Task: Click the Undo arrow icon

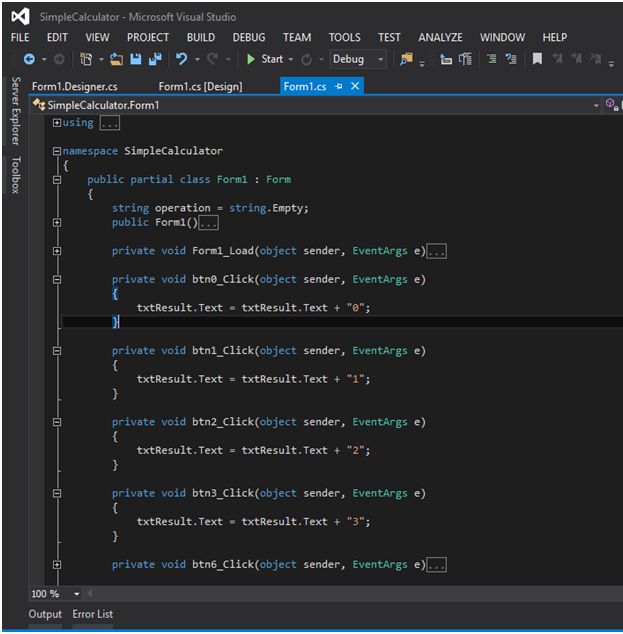Action: [182, 60]
